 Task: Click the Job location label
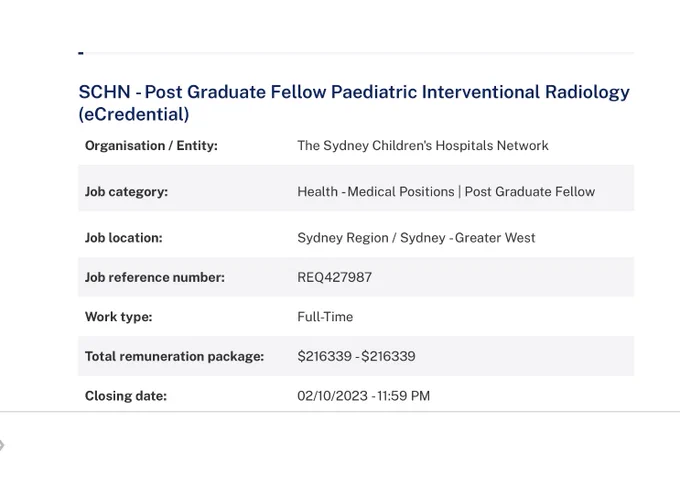click(124, 238)
